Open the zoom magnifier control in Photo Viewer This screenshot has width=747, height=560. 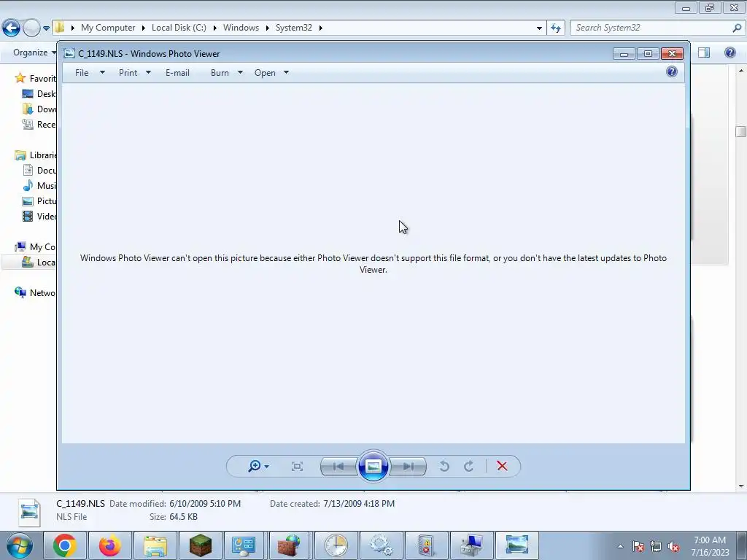[255, 466]
